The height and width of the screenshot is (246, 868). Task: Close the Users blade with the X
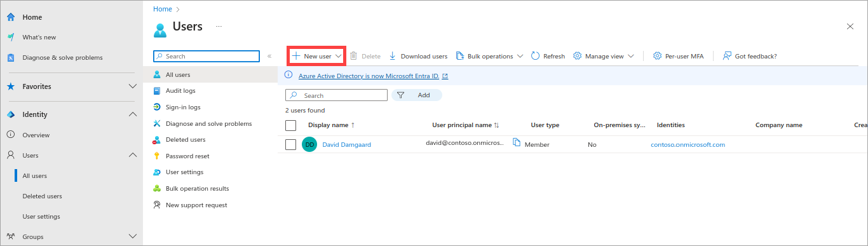coord(850,26)
